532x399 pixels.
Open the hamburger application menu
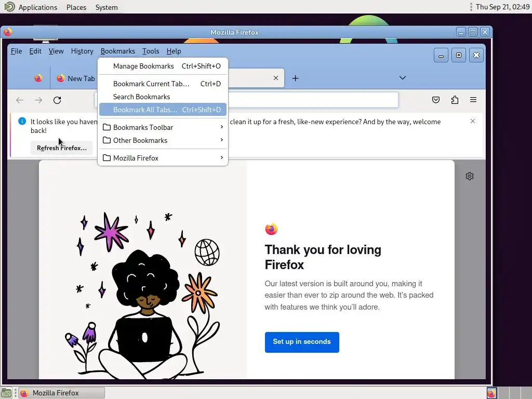tap(473, 100)
